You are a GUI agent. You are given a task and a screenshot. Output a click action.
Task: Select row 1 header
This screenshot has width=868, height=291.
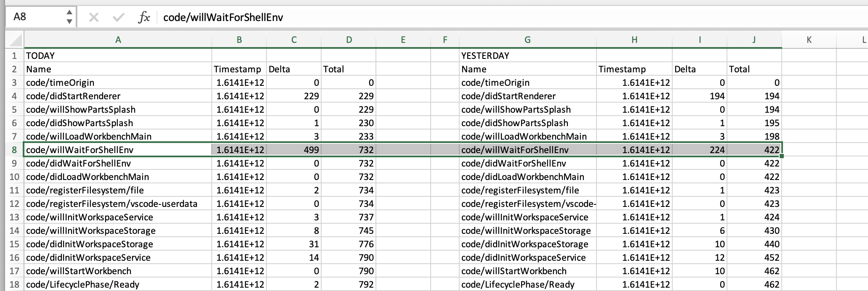coord(15,56)
